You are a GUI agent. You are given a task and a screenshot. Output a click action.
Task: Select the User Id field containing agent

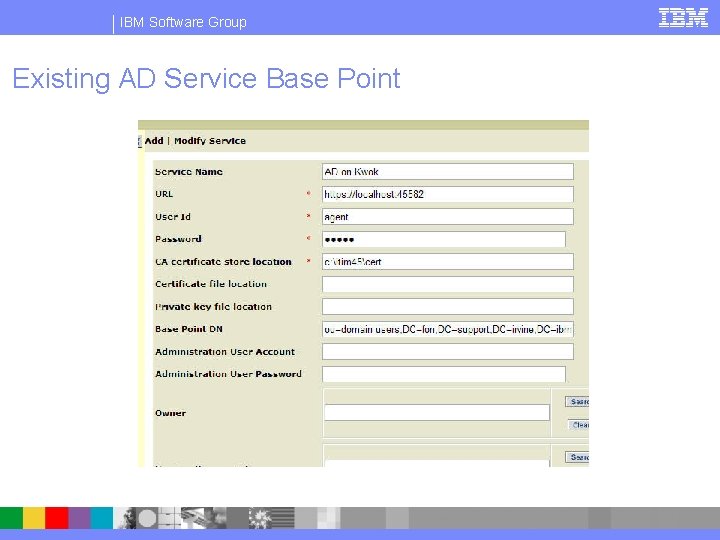click(x=448, y=217)
